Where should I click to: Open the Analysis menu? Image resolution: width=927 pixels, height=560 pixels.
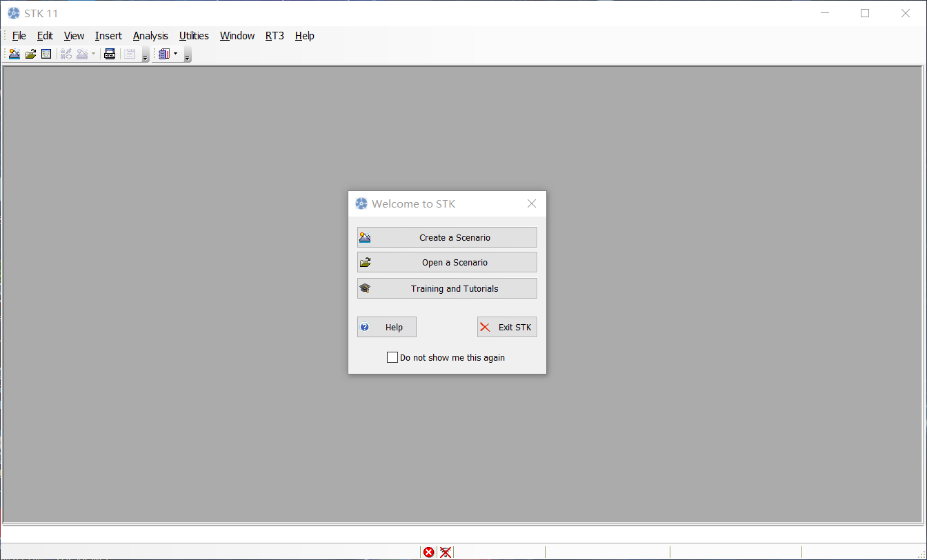(150, 36)
